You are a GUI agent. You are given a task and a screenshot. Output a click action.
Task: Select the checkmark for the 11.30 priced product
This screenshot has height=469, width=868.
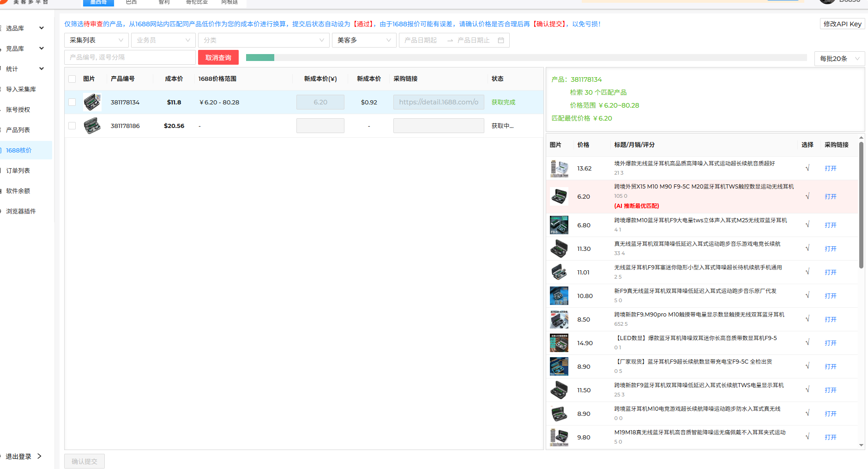point(807,249)
